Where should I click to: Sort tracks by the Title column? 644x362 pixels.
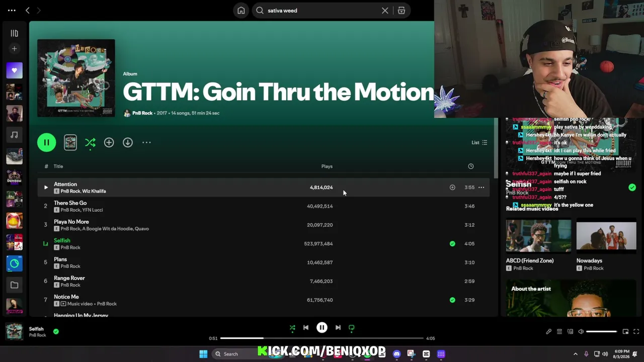click(58, 166)
